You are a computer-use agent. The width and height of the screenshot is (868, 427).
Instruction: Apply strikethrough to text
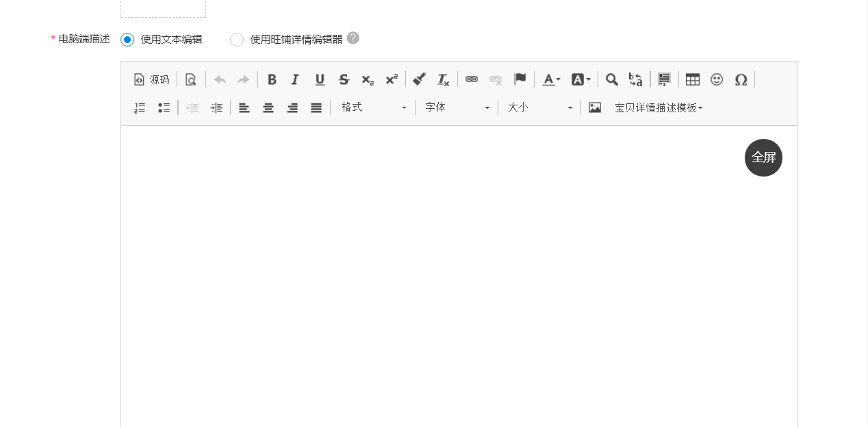tap(344, 79)
